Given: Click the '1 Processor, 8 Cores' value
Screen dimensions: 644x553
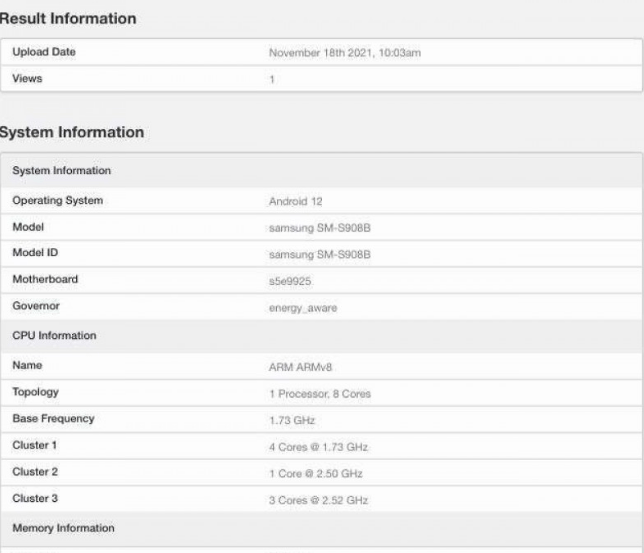Looking at the screenshot, I should [320, 394].
